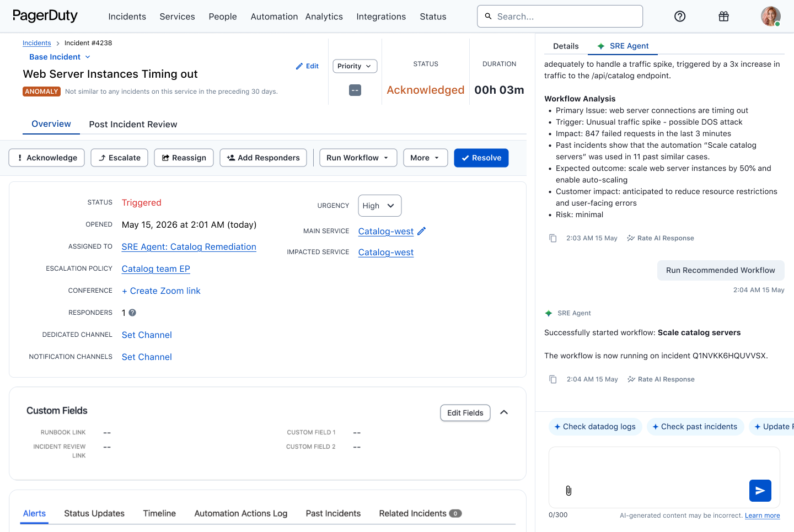The height and width of the screenshot is (532, 794).
Task: Expand the Run Workflow dropdown
Action: (358, 158)
